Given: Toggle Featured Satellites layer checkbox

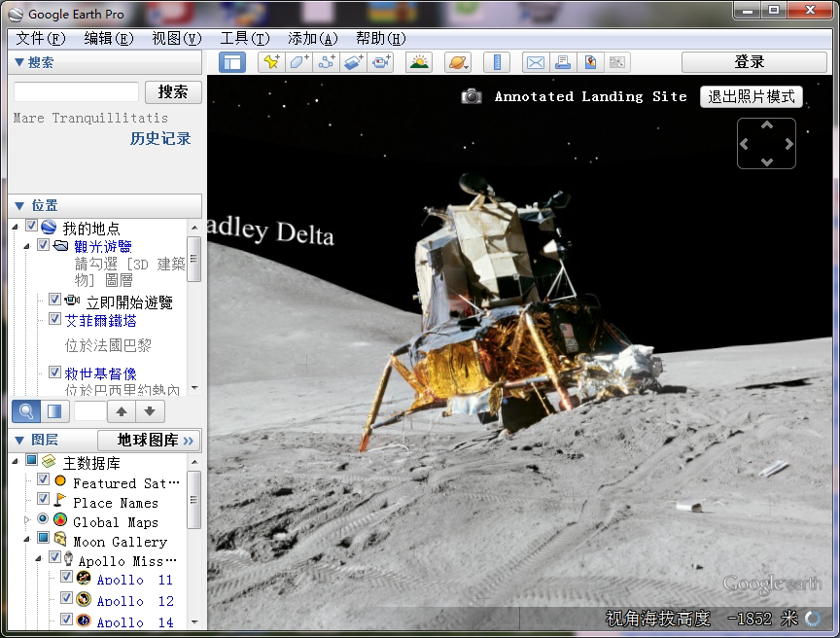Looking at the screenshot, I should pyautogui.click(x=44, y=479).
